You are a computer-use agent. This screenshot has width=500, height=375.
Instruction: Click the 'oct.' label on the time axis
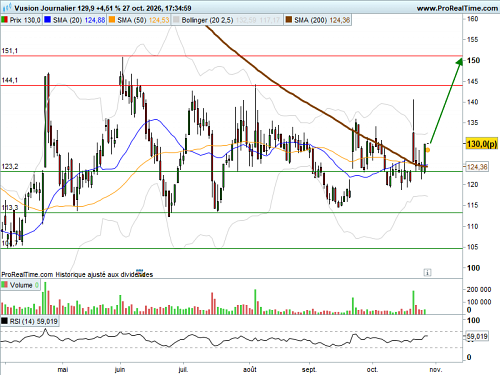pos(372,369)
